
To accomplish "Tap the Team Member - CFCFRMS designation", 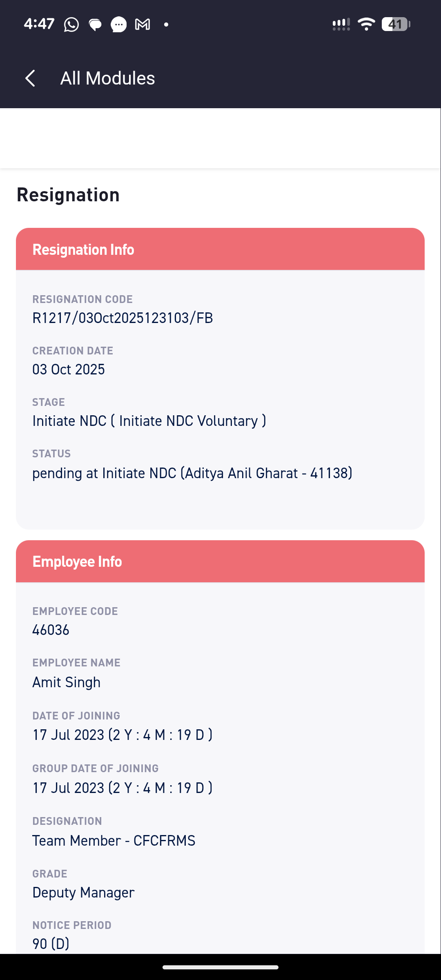I will (114, 841).
